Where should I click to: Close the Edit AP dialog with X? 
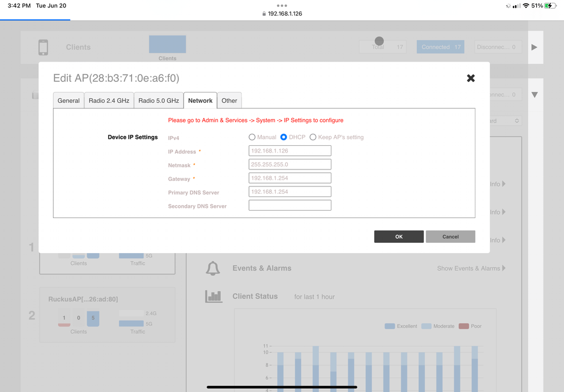[x=471, y=78]
